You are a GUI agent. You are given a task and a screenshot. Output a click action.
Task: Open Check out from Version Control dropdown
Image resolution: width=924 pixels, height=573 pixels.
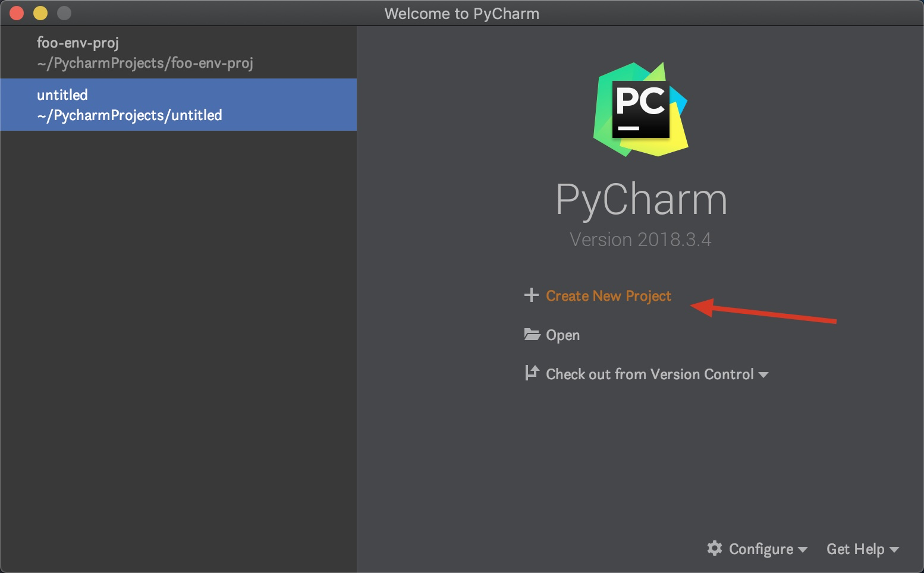point(650,374)
